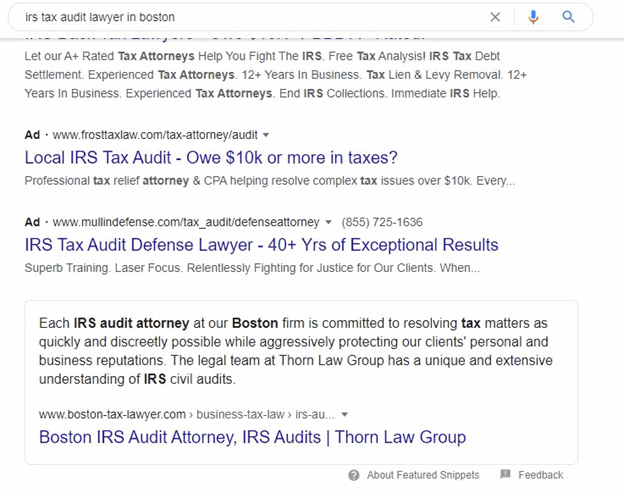This screenshot has width=624, height=493.
Task: Click the www.boston-tax-lawyer.com breadcrumb URL
Action: [187, 415]
